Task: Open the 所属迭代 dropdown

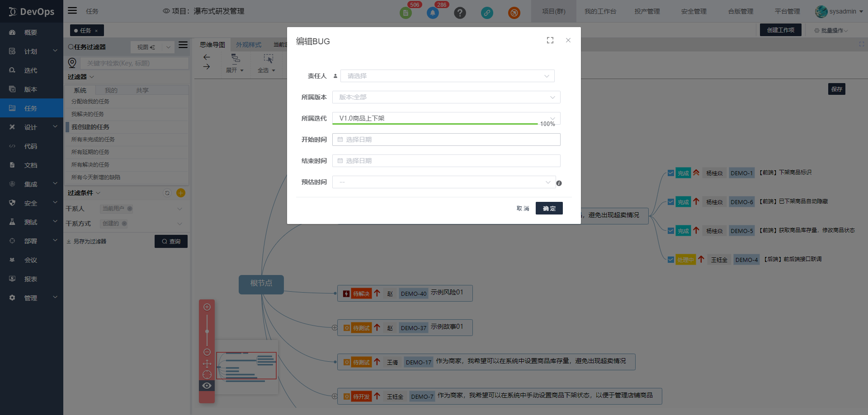Action: 446,118
